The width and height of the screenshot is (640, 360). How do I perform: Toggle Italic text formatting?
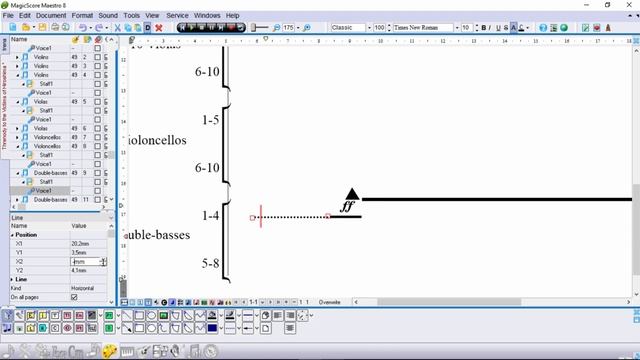click(490, 27)
